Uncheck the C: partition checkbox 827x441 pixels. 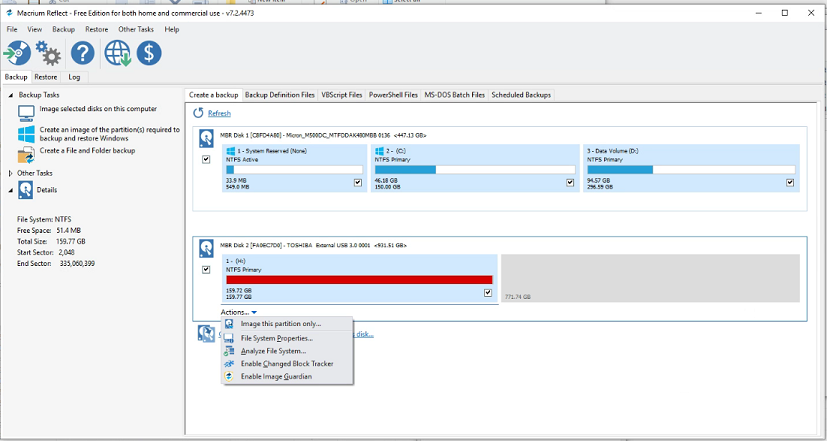click(x=570, y=183)
